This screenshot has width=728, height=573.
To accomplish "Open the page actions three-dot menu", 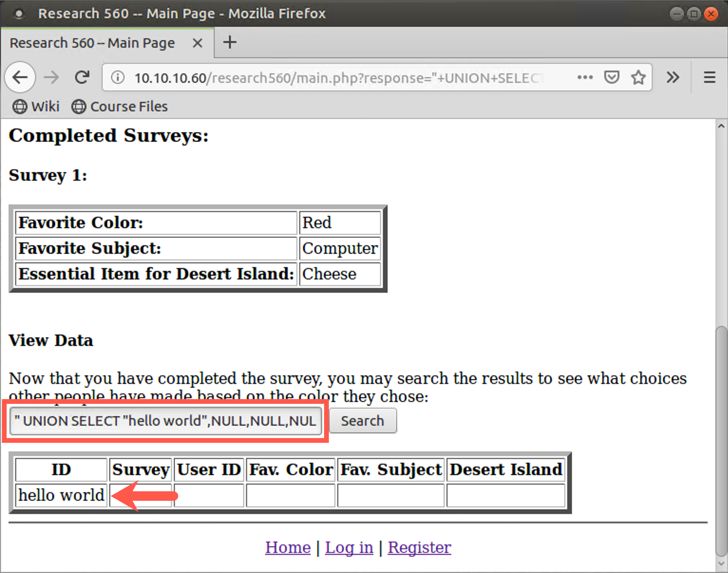I will 585,77.
